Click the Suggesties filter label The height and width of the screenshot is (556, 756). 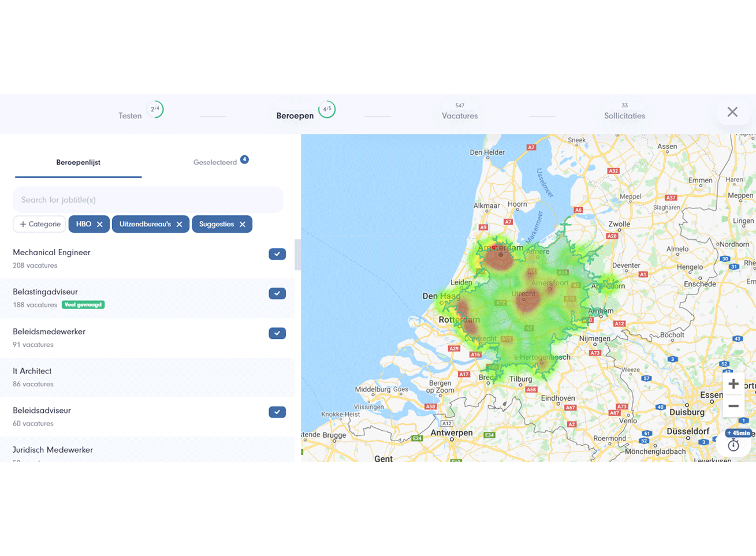(217, 224)
